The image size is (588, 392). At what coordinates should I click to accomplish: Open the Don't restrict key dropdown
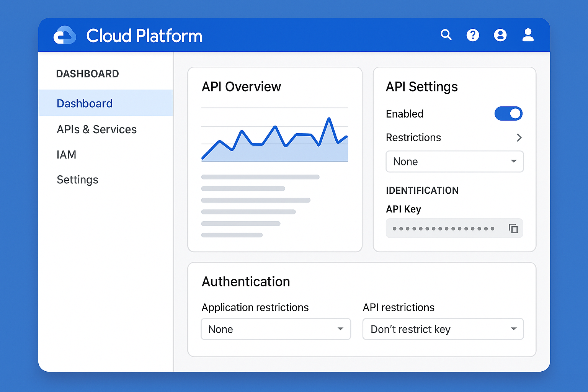coord(443,329)
